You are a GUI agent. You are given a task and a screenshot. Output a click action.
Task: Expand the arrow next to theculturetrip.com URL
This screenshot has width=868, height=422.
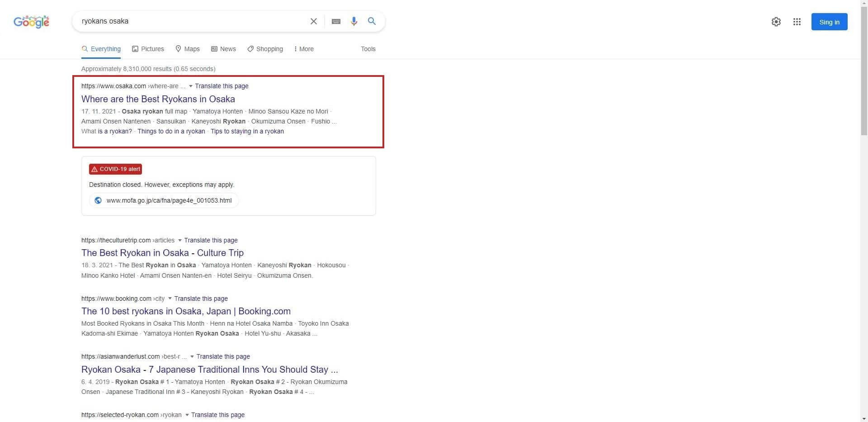(180, 240)
